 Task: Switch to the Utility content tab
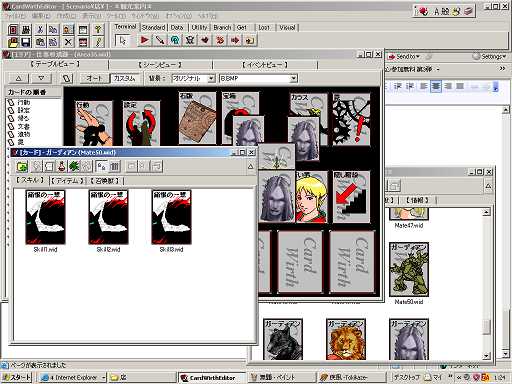199,28
